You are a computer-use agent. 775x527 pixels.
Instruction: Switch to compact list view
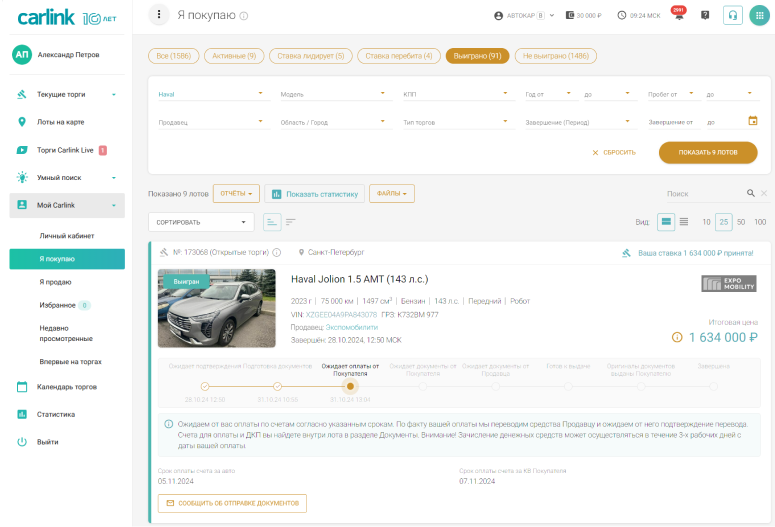[684, 222]
